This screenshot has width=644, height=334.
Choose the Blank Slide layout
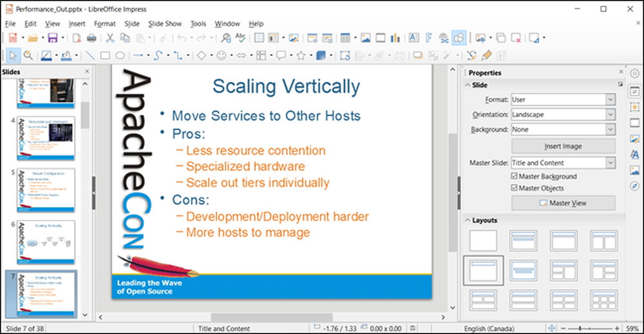(483, 241)
